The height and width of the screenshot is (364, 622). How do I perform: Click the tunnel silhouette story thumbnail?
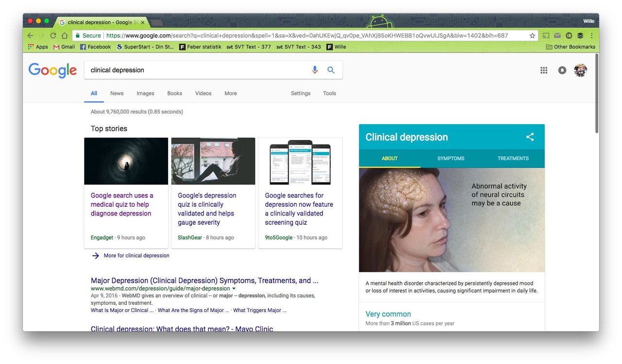point(126,161)
